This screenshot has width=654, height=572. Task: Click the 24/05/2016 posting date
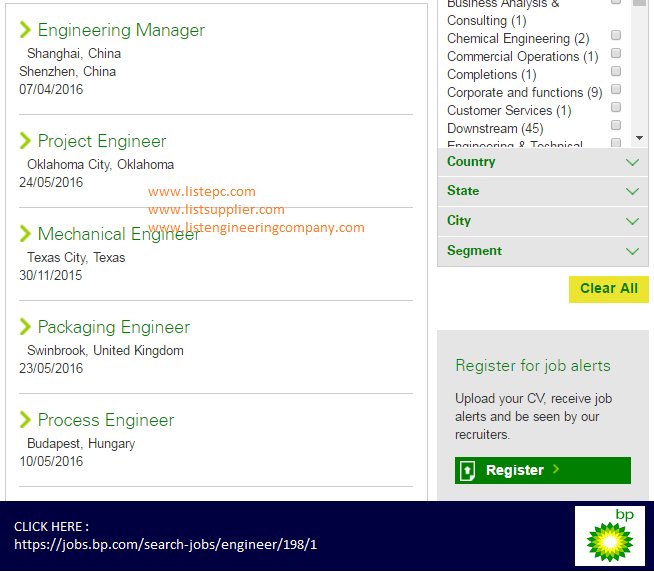[51, 183]
